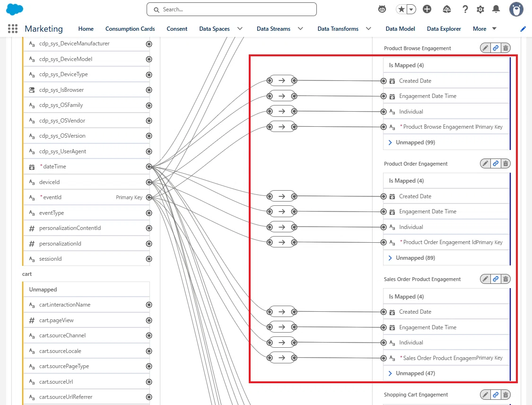Open the Guidance Center icon in header
532x405 pixels.
pyautogui.click(x=447, y=9)
